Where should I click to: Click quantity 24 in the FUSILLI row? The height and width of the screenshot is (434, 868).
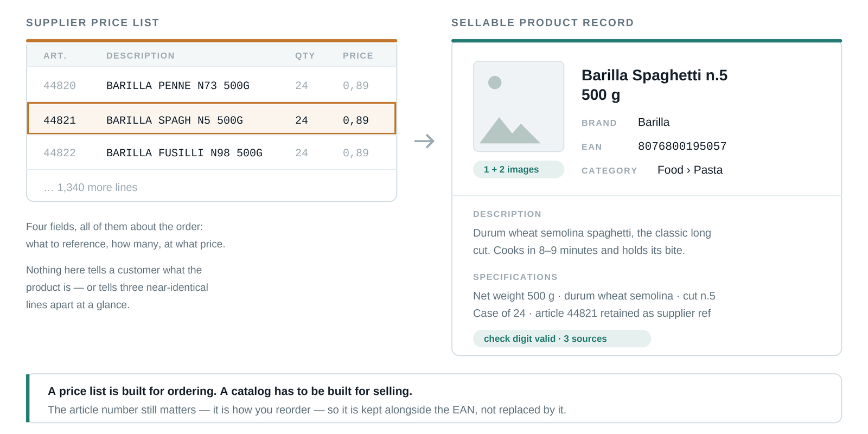[x=302, y=153]
